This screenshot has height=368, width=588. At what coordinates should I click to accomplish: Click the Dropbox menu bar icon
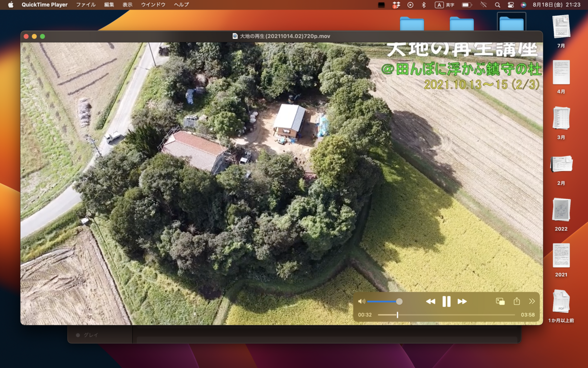[396, 4]
